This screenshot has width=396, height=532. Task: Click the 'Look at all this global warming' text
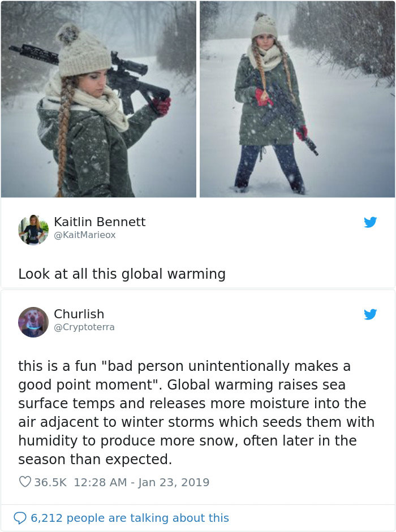122,274
